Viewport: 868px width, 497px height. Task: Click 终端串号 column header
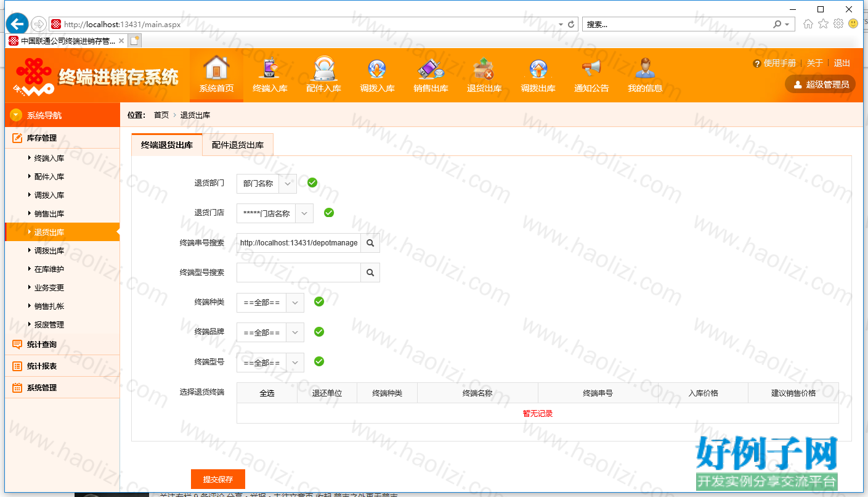[598, 393]
